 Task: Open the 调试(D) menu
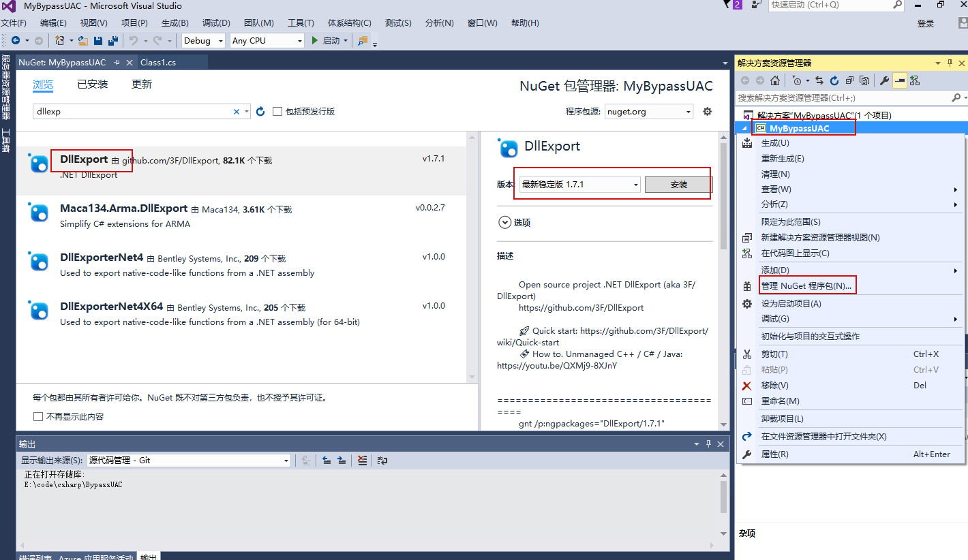(x=216, y=22)
